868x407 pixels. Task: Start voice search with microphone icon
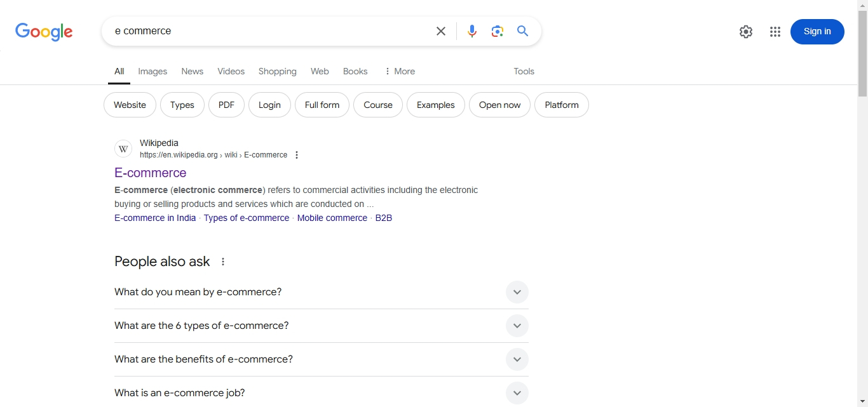[x=472, y=31]
